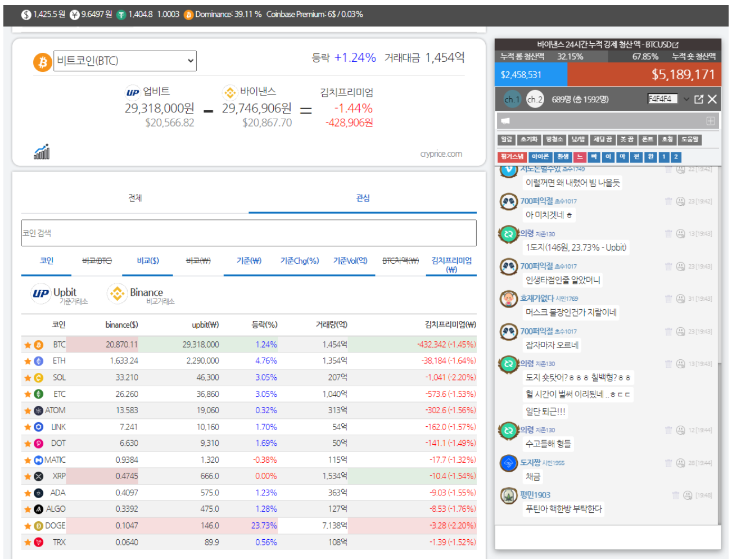Sort table by 거래량(억) header
Image resolution: width=732 pixels, height=560 pixels.
pos(332,325)
